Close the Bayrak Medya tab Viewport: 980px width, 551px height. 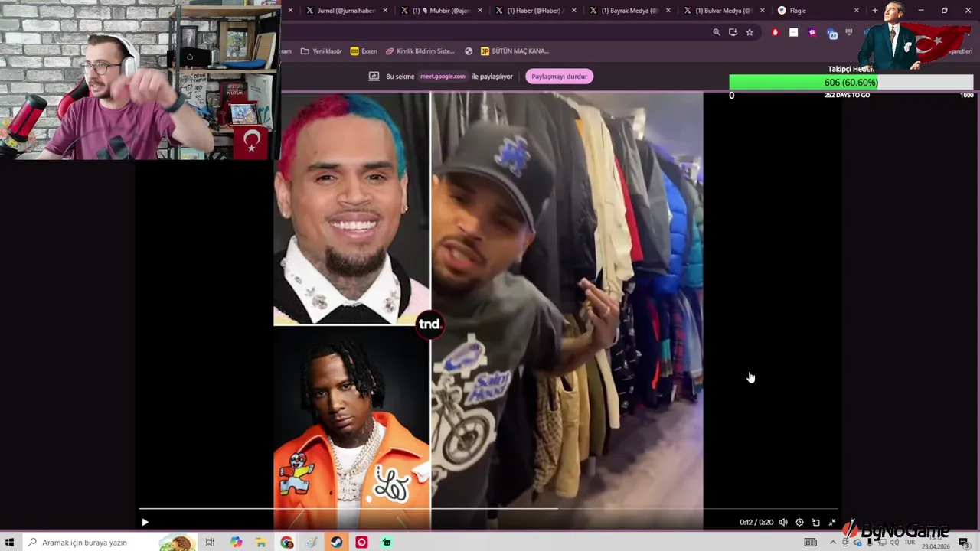pos(668,11)
